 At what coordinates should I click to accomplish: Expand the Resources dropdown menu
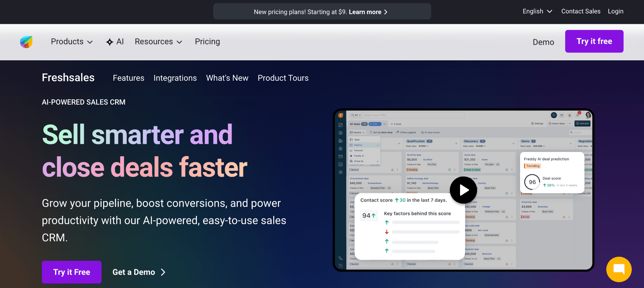(x=158, y=42)
